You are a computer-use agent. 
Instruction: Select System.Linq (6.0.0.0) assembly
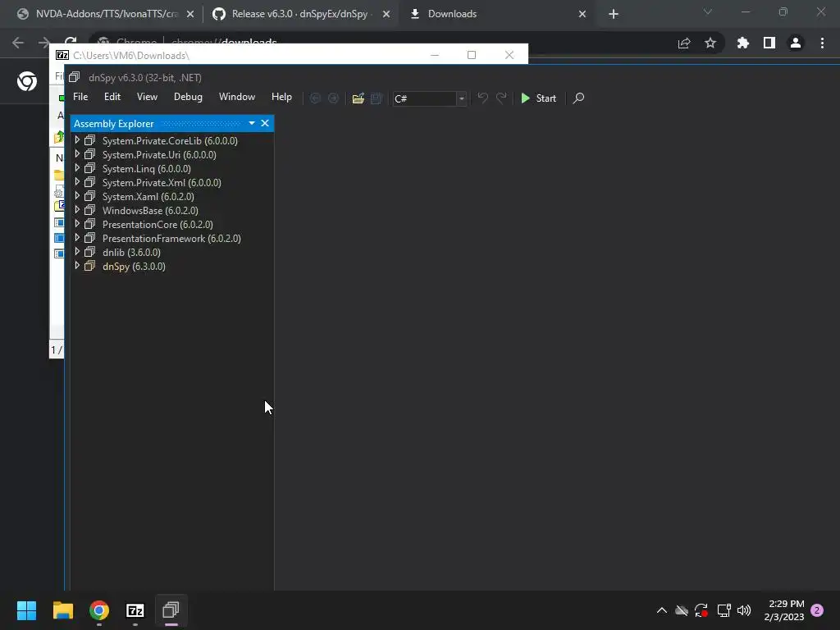[146, 169]
